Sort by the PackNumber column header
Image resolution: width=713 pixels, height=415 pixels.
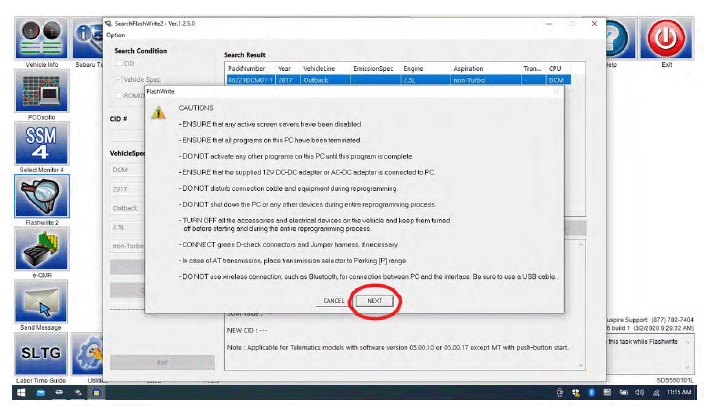250,69
